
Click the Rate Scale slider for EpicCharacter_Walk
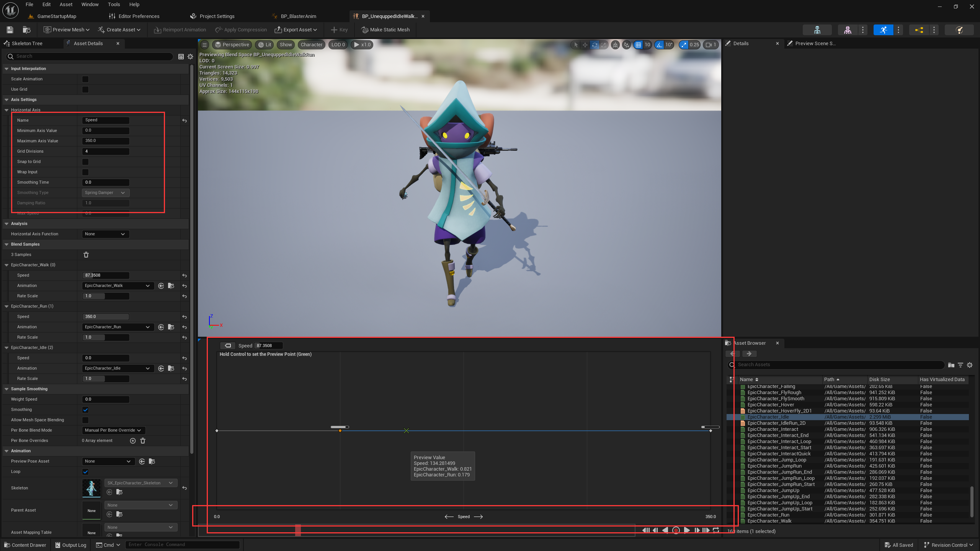coord(106,296)
